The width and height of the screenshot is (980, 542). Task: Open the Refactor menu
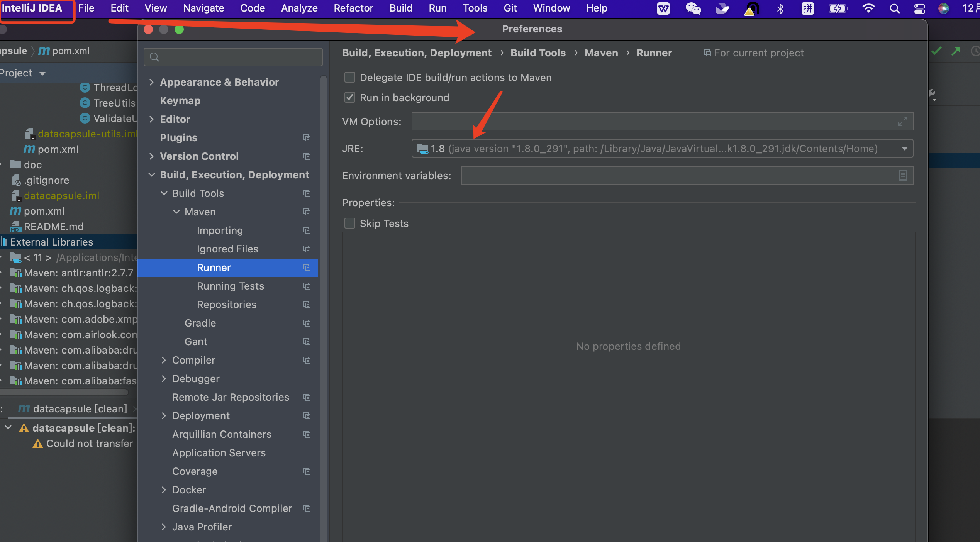[353, 8]
